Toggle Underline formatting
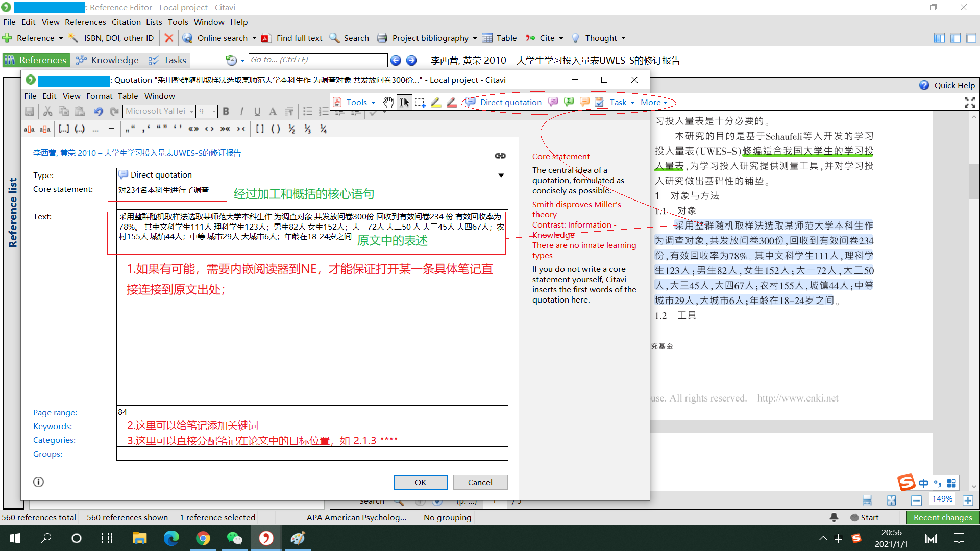The width and height of the screenshot is (980, 551). click(x=257, y=111)
